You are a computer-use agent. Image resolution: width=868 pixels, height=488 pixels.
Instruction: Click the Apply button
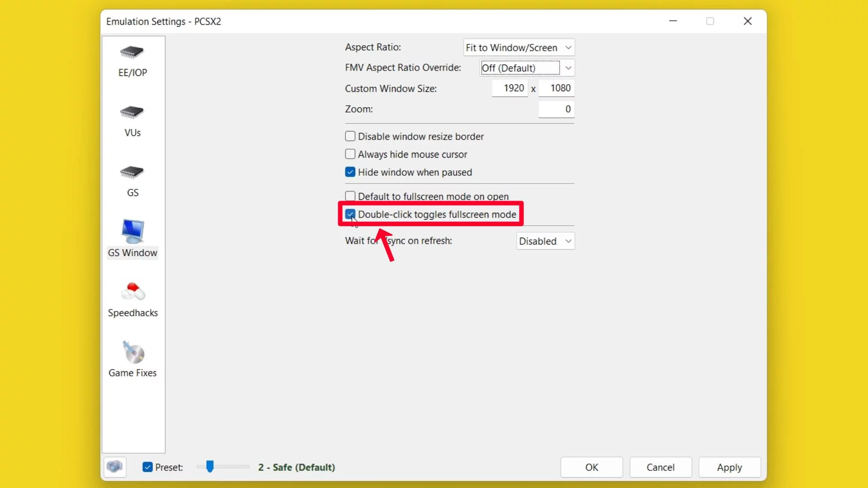(x=730, y=467)
